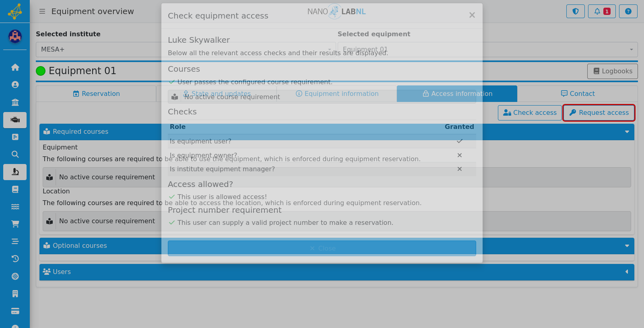
Task: Switch to the Contact tab
Action: [578, 94]
